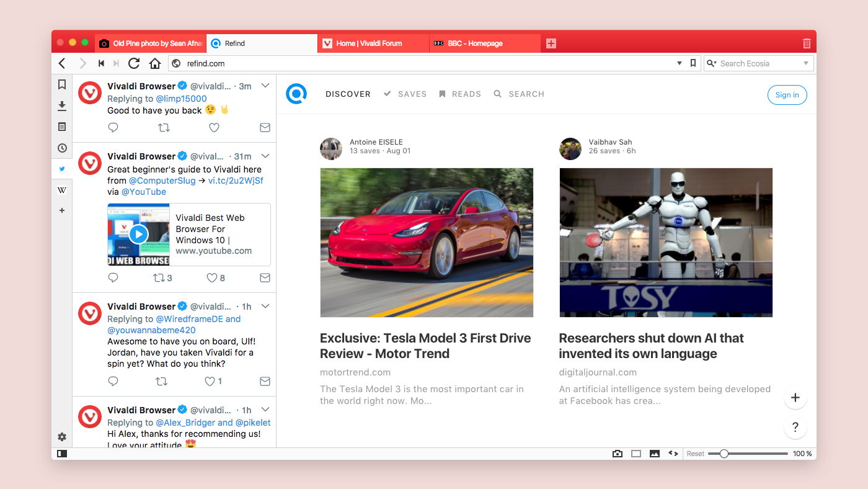The image size is (868, 489).
Task: Like the 'Awesome to have you on board' tweet
Action: [213, 381]
